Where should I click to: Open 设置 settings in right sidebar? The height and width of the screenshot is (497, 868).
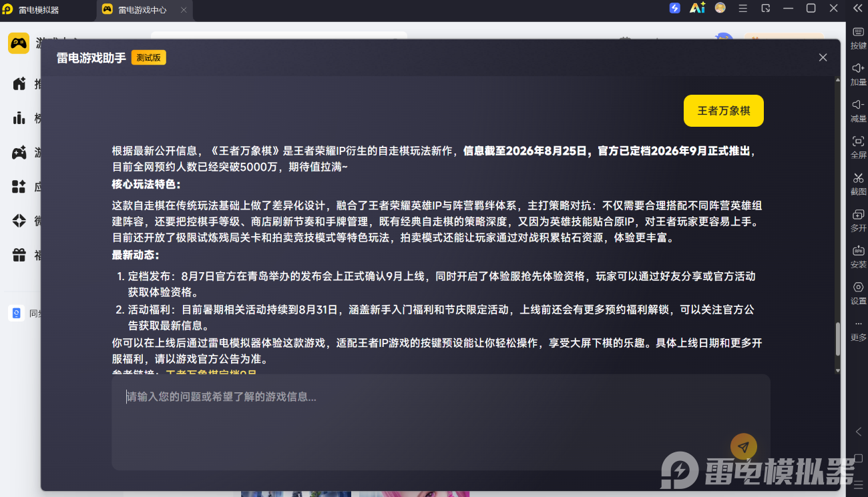point(858,293)
